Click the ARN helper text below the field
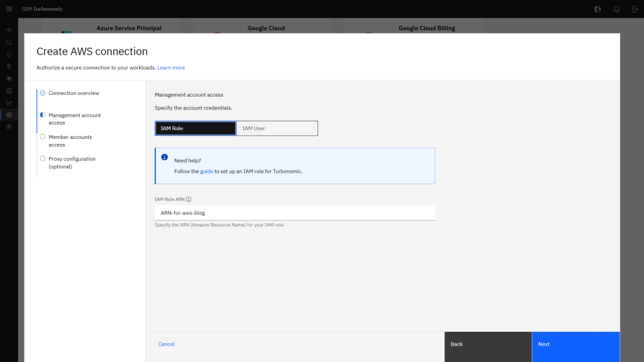Screen dimensions: 644x362 click(219, 225)
